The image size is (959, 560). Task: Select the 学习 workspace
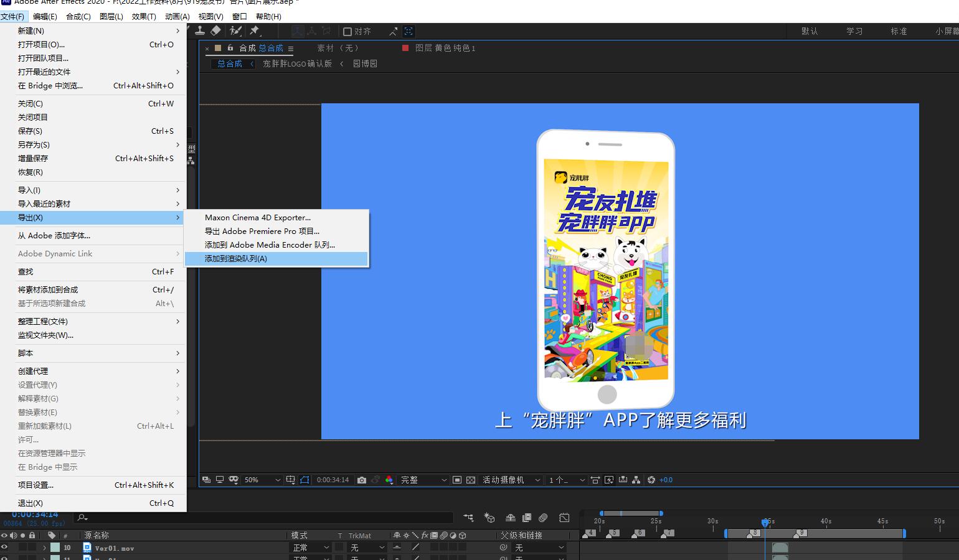coord(854,31)
